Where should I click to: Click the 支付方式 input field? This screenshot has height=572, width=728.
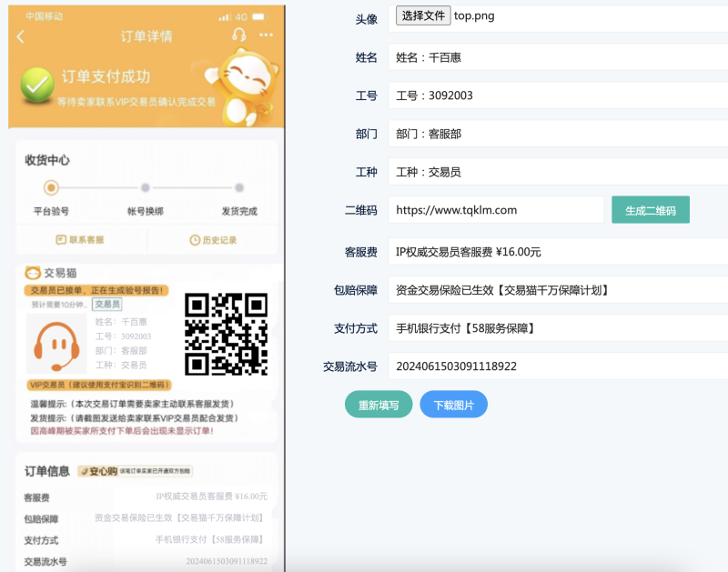pos(558,328)
